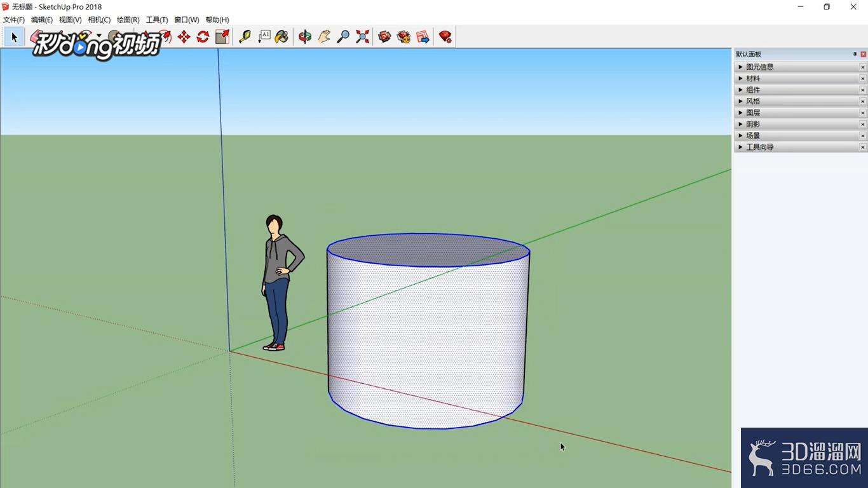Pick the Paint Bucket tool
The image size is (868, 488).
point(281,37)
